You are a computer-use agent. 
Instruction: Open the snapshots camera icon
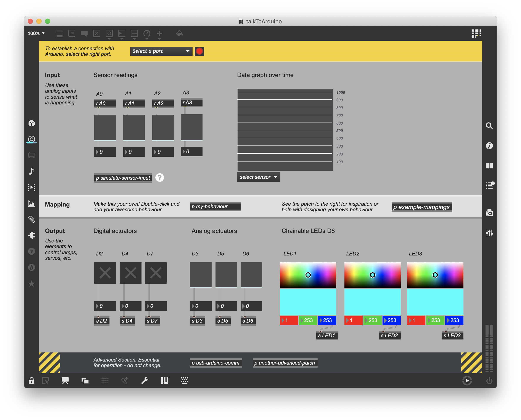click(x=489, y=213)
